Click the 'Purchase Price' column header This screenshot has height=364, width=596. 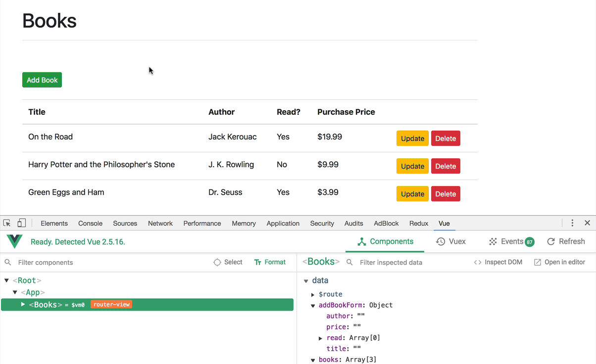tap(346, 112)
